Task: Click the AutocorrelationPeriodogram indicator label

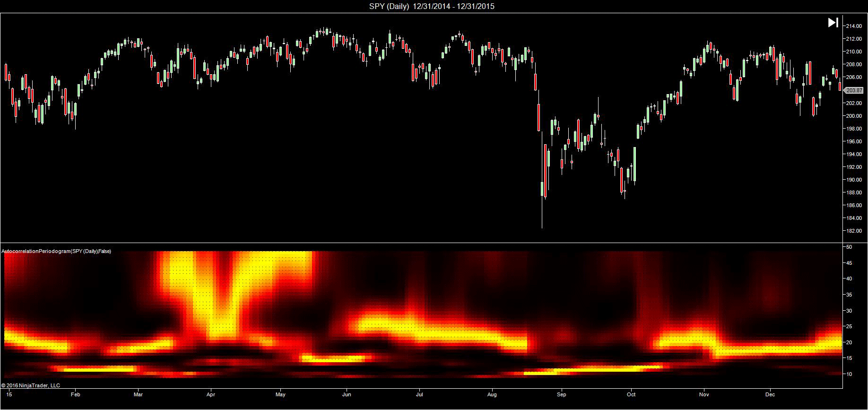Action: point(57,252)
